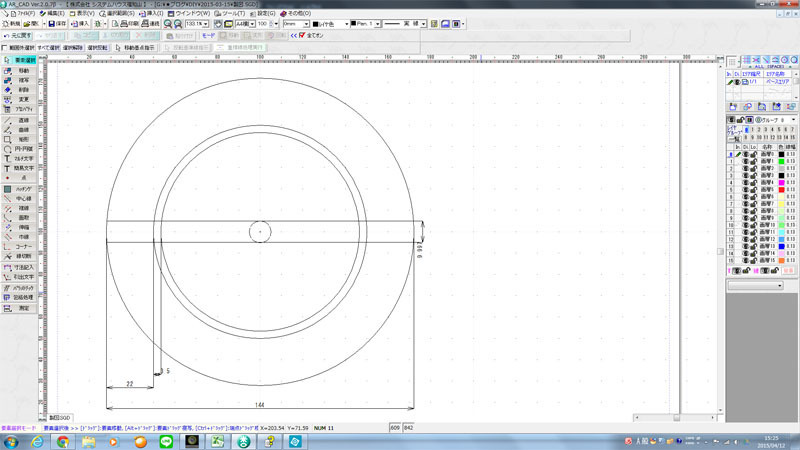Click the 選択反転 invert selection button
This screenshot has height=450, width=800.
pyautogui.click(x=97, y=48)
